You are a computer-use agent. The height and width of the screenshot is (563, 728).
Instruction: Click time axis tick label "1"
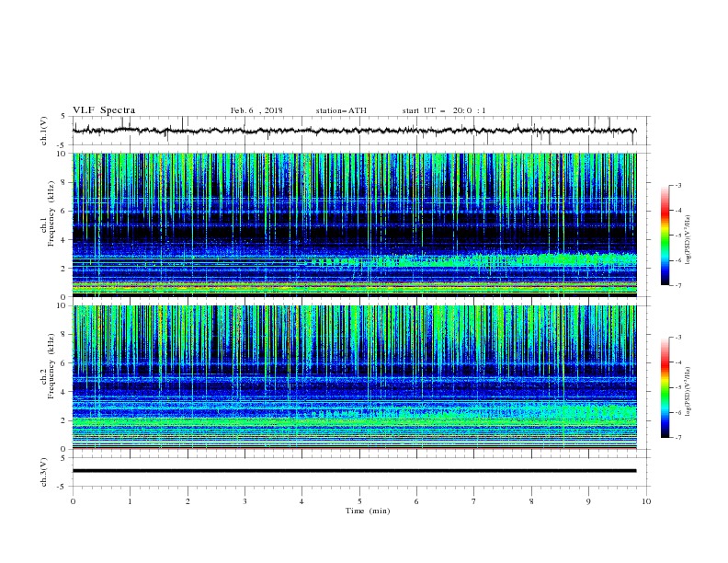130,501
